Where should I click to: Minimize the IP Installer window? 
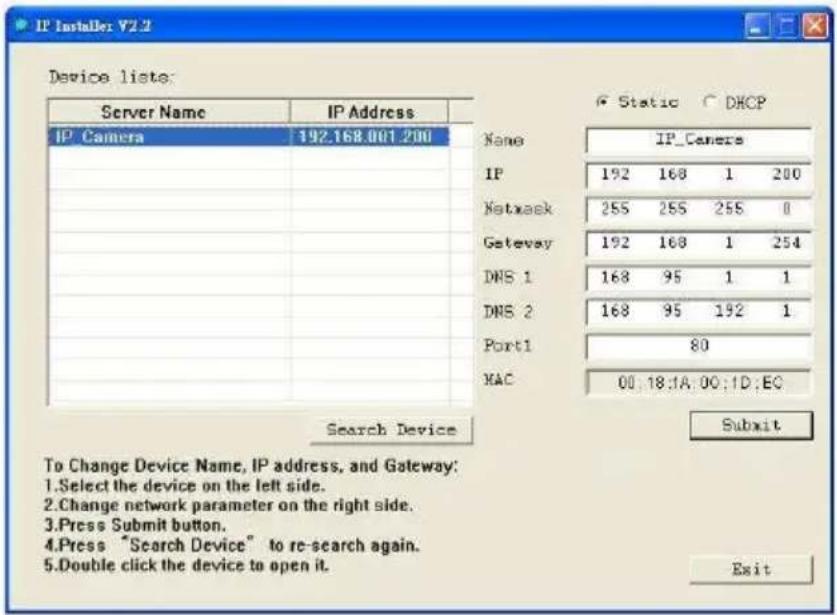(756, 26)
